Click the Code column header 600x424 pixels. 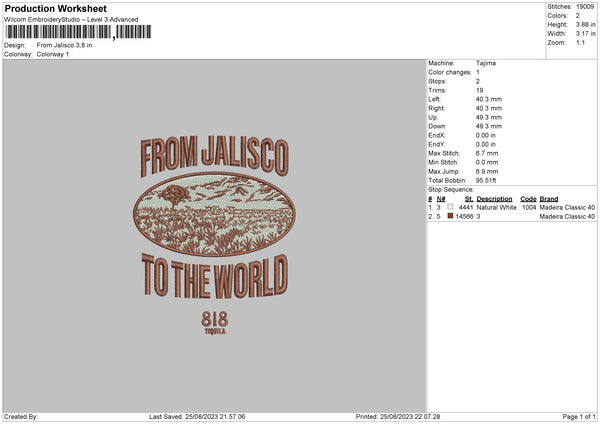[x=528, y=199]
